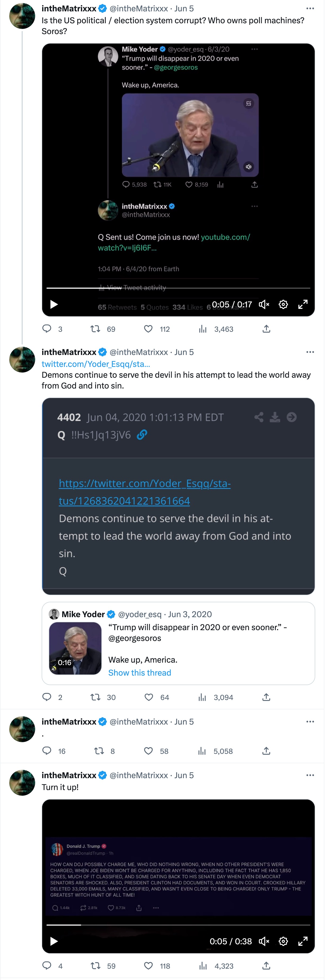View analytics icon showing 5,058 views

point(203,751)
